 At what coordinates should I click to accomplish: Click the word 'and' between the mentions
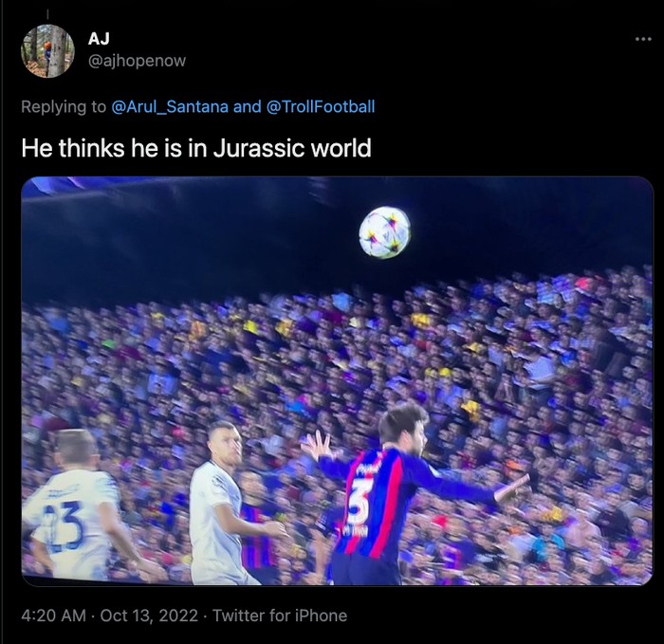[248, 106]
